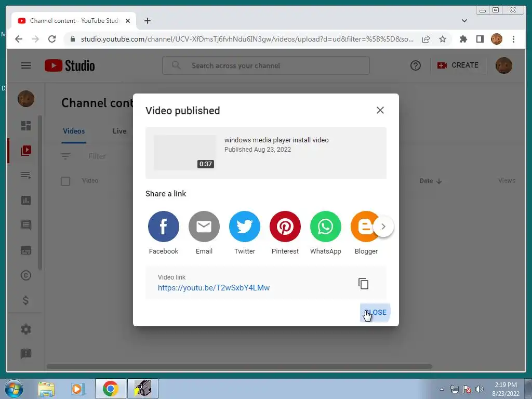Switch to the Live tab
The height and width of the screenshot is (399, 532).
(119, 131)
